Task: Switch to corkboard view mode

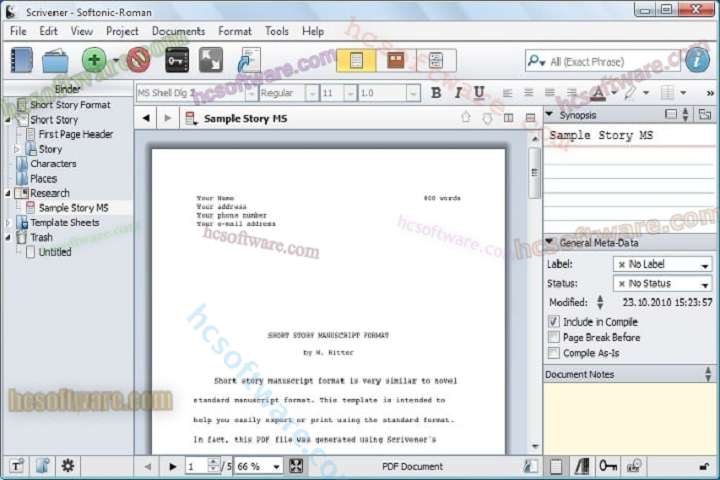Action: coord(395,60)
